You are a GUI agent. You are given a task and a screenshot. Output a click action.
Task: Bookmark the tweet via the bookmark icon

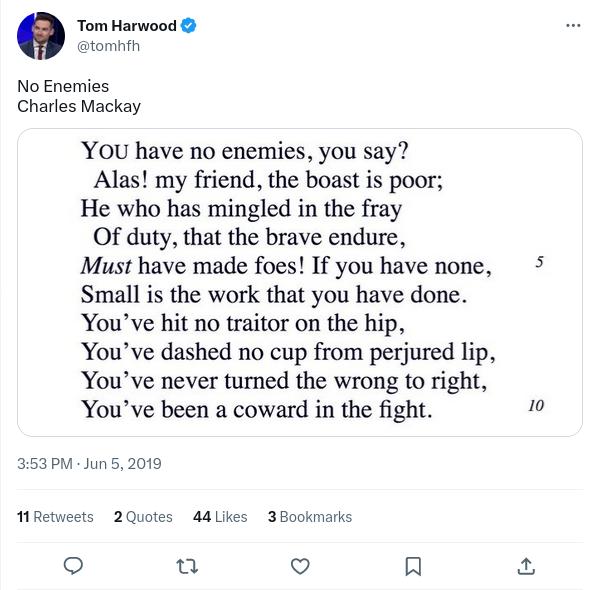click(x=413, y=566)
